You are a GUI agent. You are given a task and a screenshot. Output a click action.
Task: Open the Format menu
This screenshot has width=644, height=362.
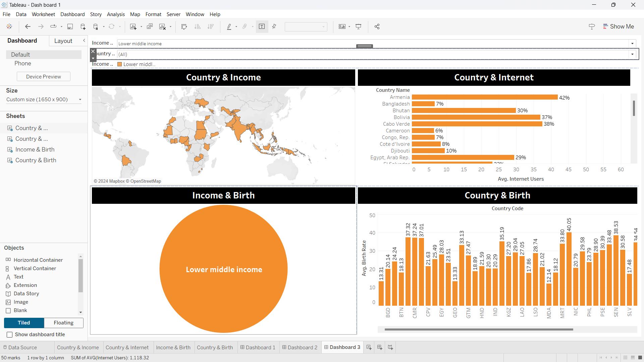tap(153, 14)
